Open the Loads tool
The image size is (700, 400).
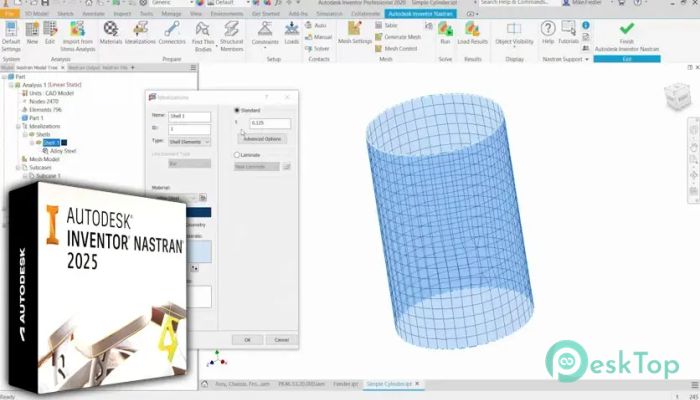[x=292, y=33]
